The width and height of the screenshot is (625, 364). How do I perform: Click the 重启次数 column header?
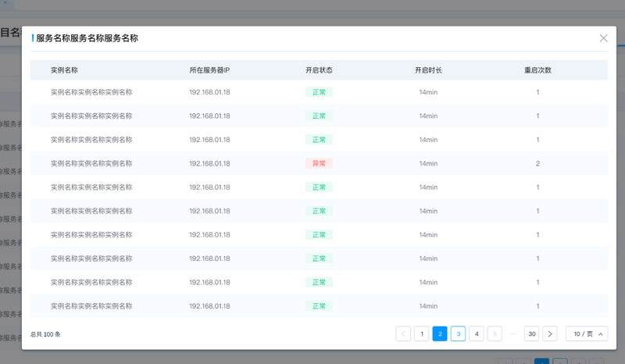(537, 70)
